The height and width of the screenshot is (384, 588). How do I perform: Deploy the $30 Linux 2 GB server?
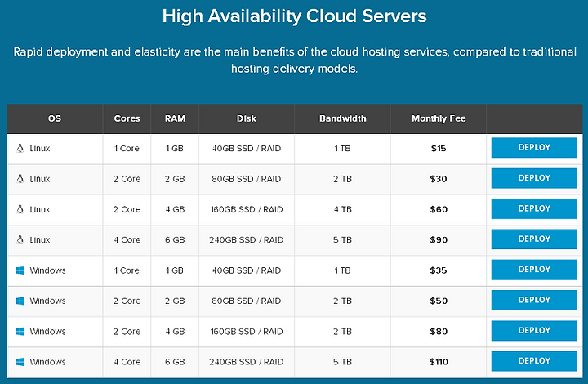[x=534, y=178]
